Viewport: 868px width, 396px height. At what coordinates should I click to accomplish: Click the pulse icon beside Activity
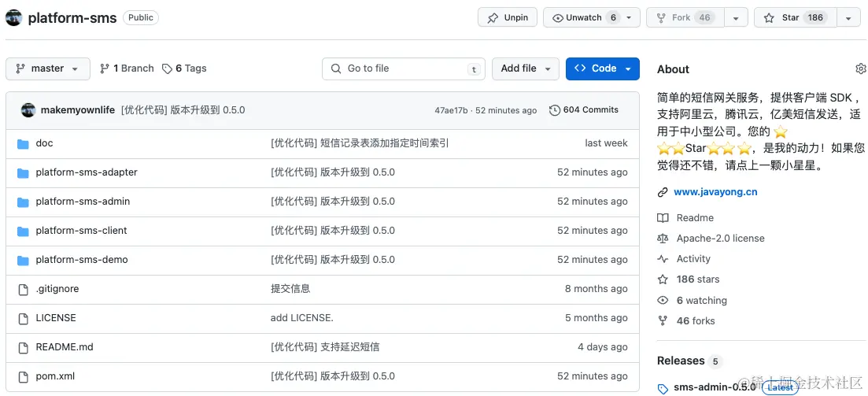click(x=663, y=259)
